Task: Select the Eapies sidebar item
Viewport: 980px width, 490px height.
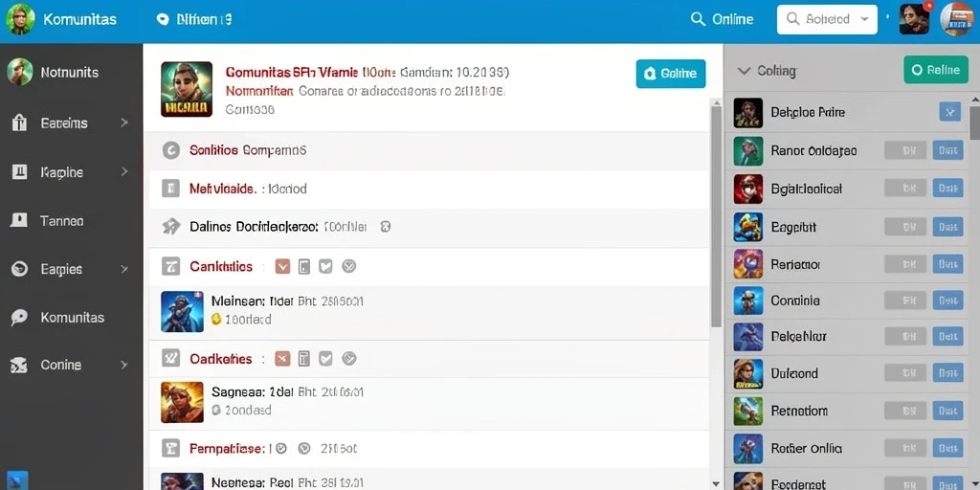Action: (61, 269)
